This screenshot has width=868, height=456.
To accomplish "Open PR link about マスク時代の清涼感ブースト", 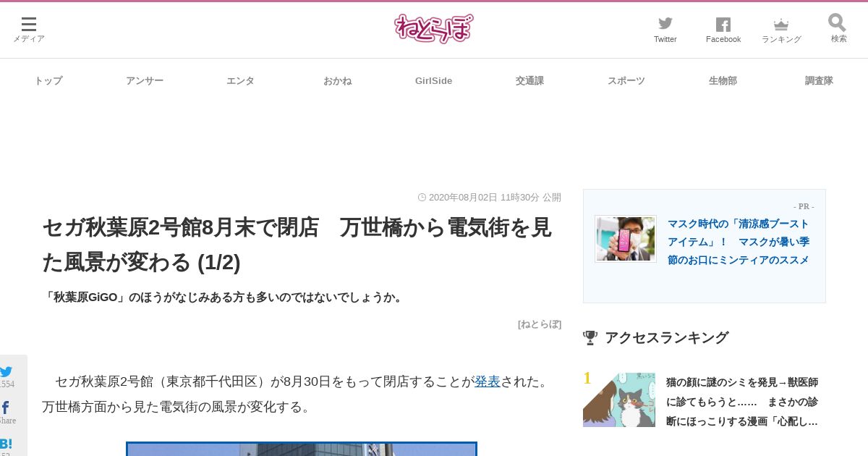I will (x=739, y=242).
